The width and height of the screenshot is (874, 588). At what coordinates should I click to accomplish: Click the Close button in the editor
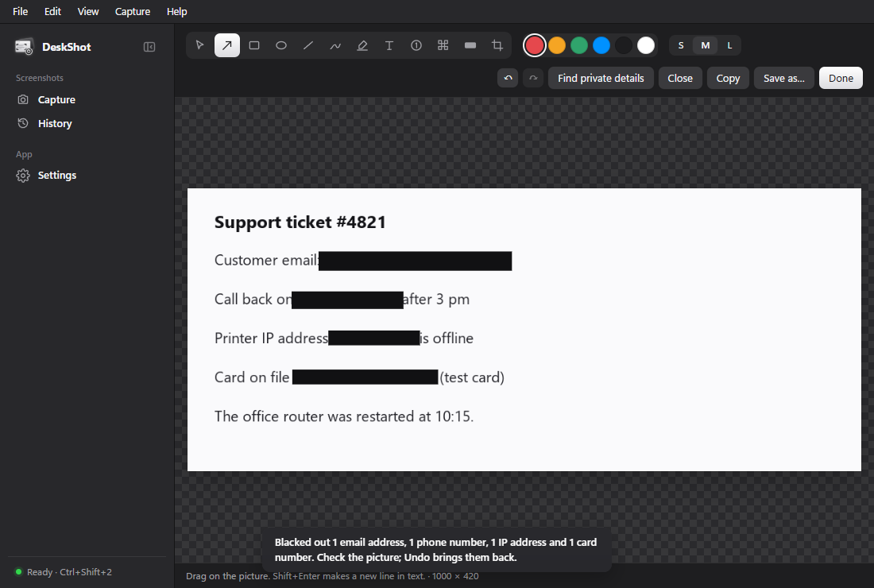(x=680, y=78)
